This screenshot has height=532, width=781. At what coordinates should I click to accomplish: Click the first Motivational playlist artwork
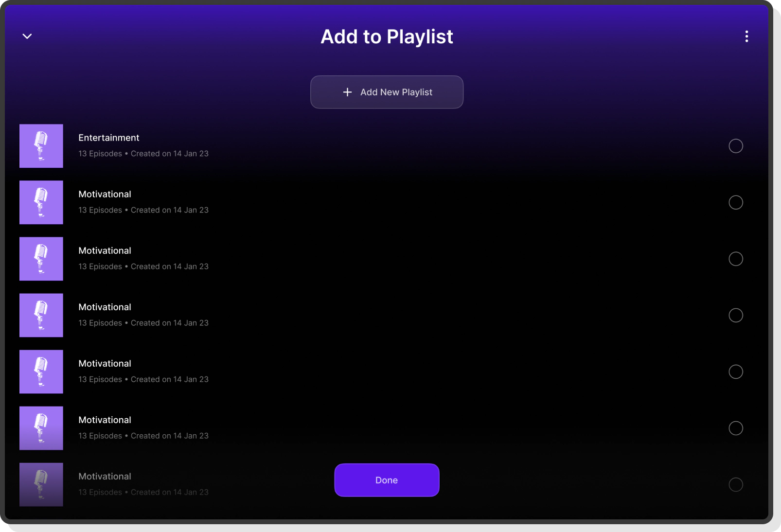tap(41, 202)
